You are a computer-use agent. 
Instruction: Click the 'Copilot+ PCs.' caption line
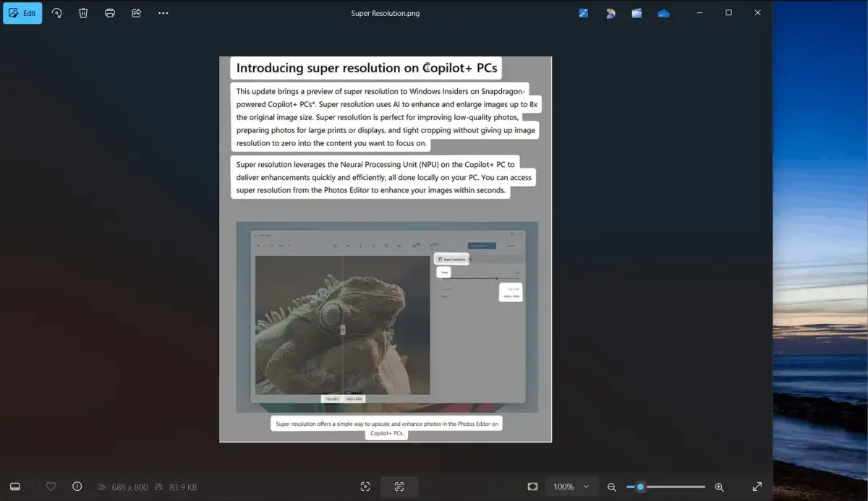click(x=387, y=434)
